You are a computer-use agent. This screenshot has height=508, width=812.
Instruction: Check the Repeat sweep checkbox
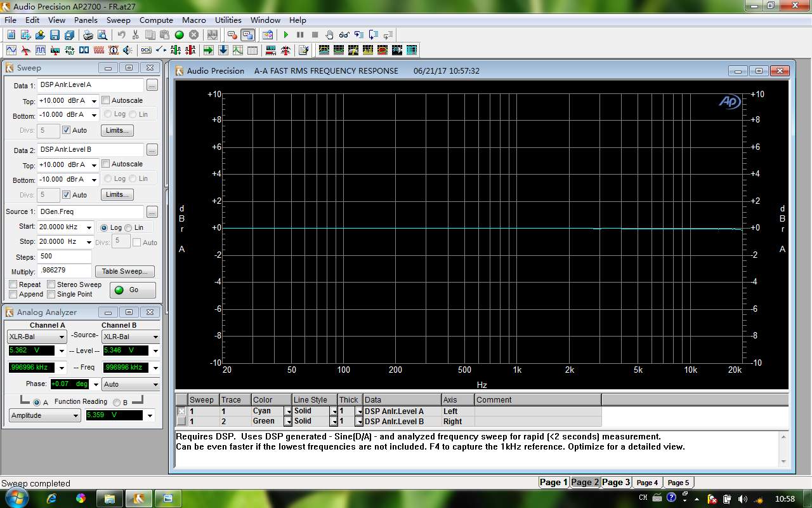tap(13, 284)
